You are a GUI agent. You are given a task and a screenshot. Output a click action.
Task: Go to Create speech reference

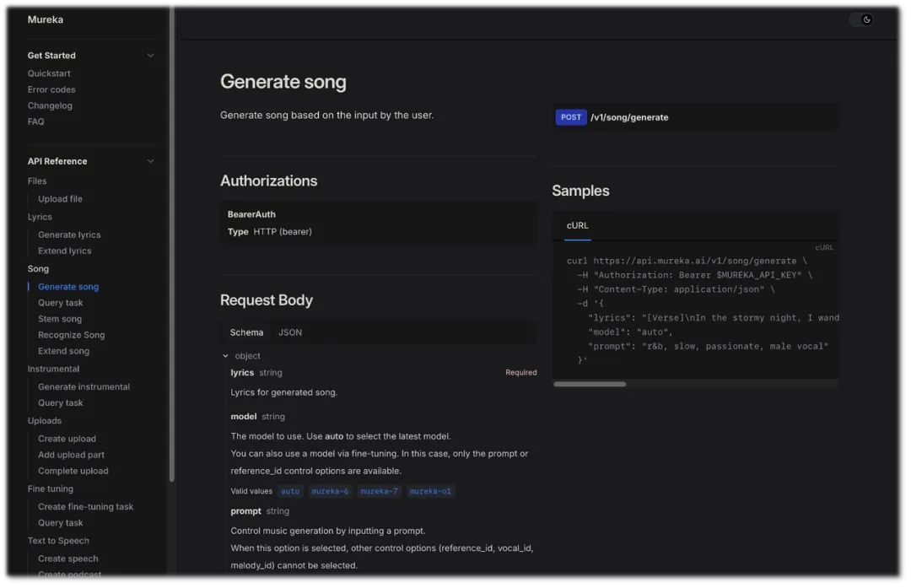click(x=67, y=558)
